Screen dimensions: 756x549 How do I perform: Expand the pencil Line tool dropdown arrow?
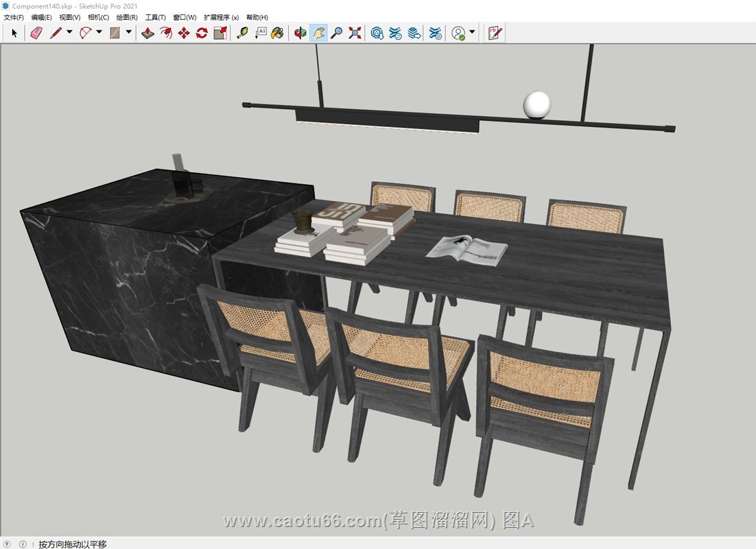pyautogui.click(x=69, y=32)
